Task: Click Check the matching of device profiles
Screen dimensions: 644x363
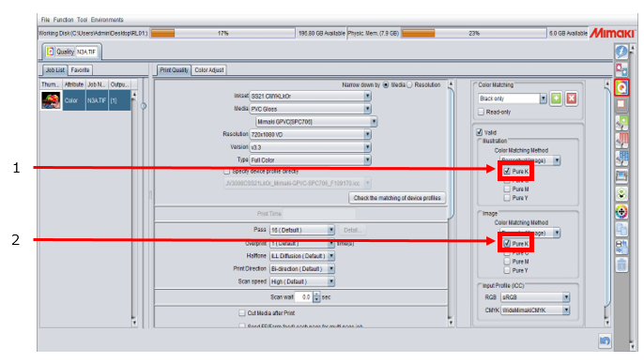Action: (x=397, y=198)
